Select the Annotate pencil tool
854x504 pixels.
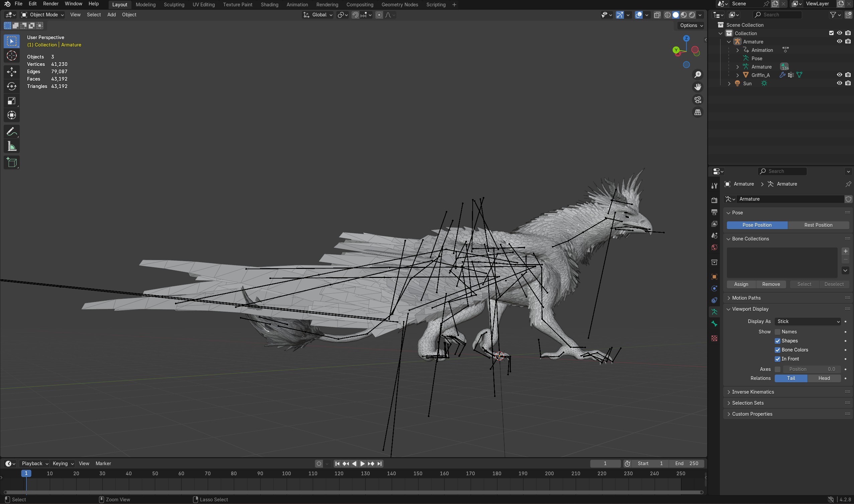tap(12, 132)
